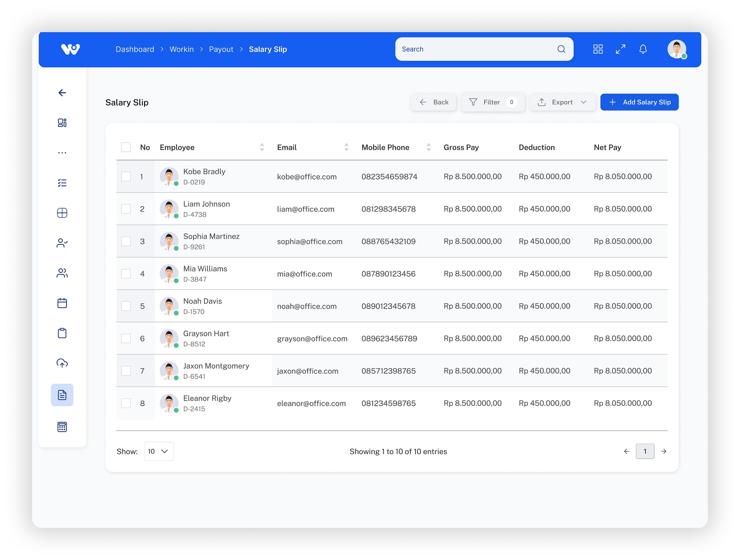Click the Workin logo icon
The image size is (740, 560).
[70, 49]
